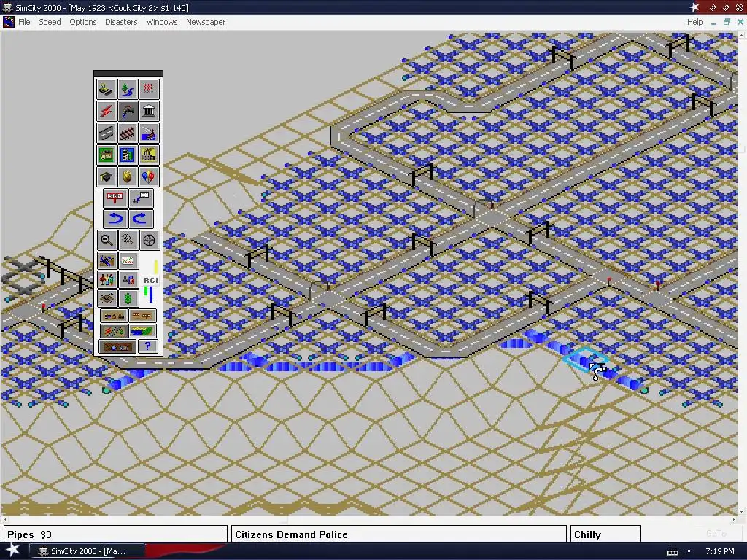This screenshot has width=747, height=560.
Task: Select the Commercial zone tool
Action: click(x=127, y=155)
